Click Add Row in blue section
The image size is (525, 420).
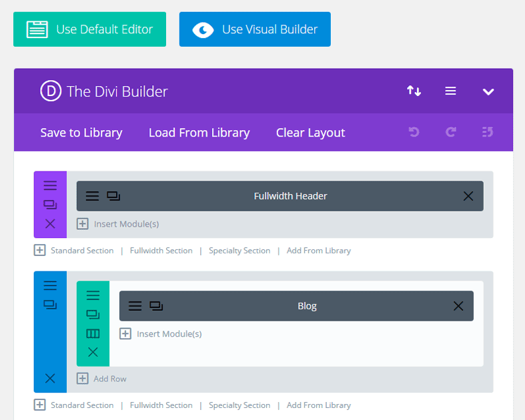pyautogui.click(x=102, y=379)
